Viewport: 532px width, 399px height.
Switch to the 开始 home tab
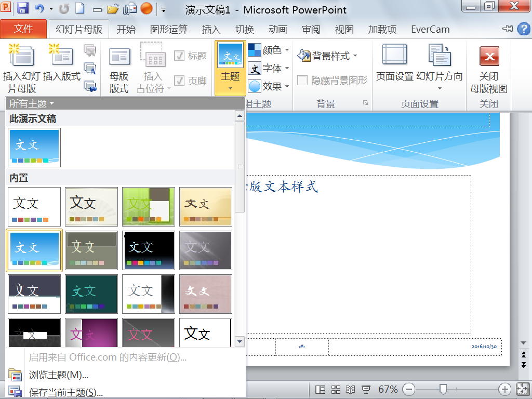(126, 30)
